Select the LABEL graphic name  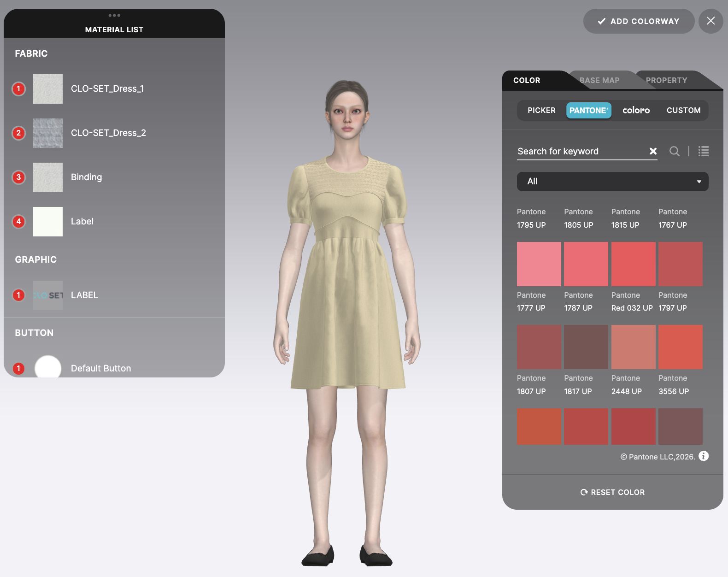coord(84,295)
